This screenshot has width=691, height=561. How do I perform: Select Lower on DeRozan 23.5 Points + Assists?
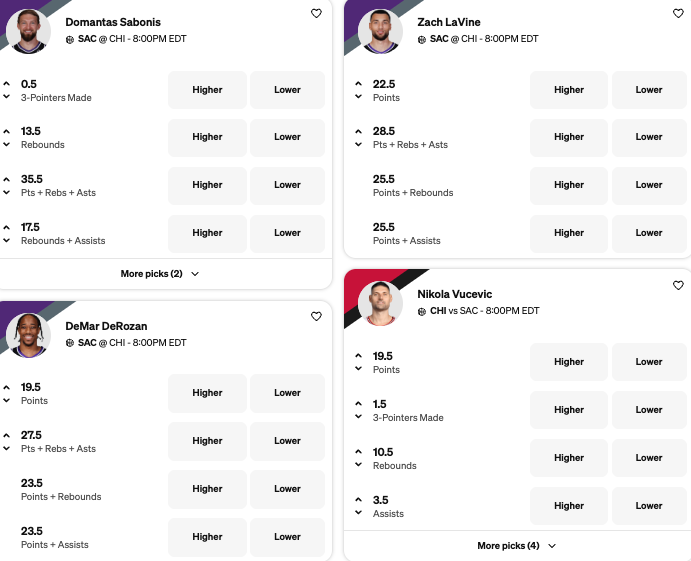(x=287, y=537)
